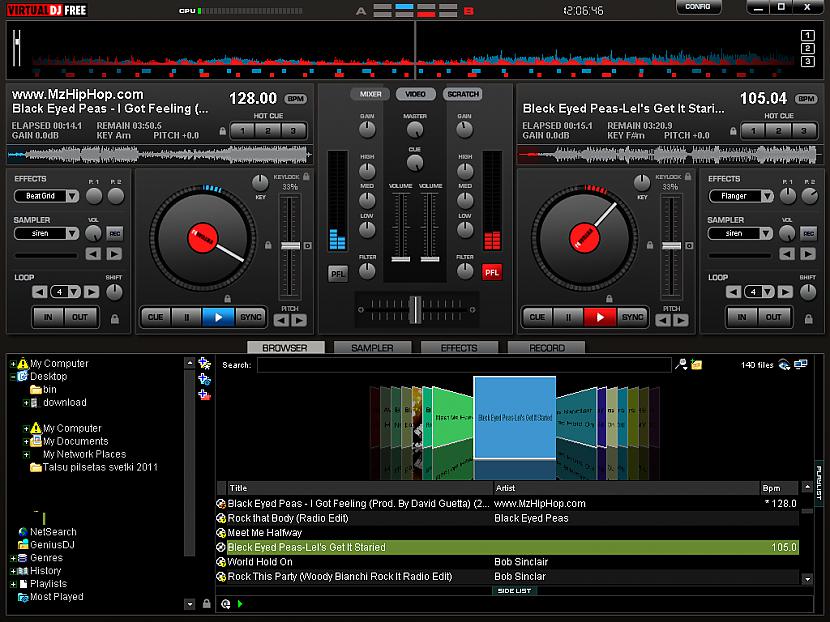830x622 pixels.
Task: Click the left deck BPM button
Action: 295,99
